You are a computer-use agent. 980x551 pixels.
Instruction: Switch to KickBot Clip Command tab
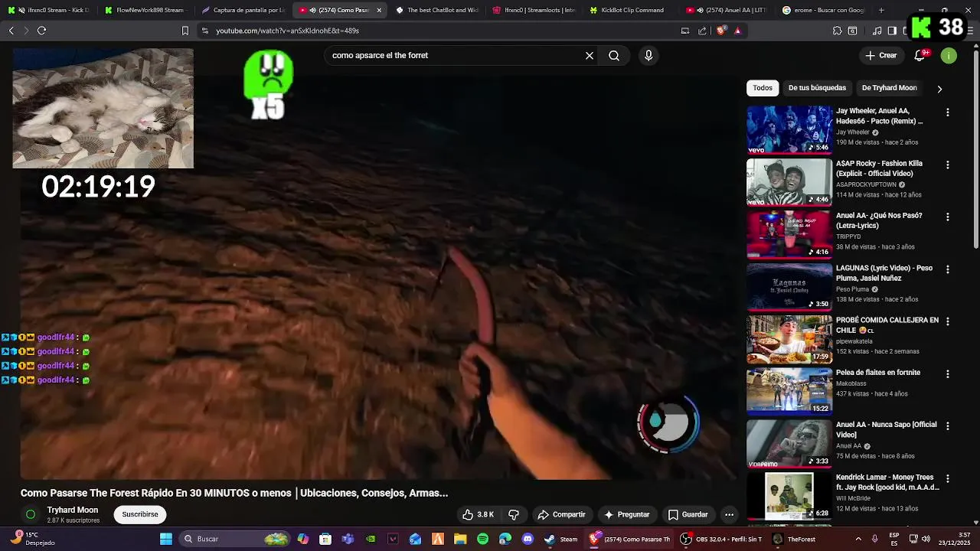pyautogui.click(x=630, y=10)
